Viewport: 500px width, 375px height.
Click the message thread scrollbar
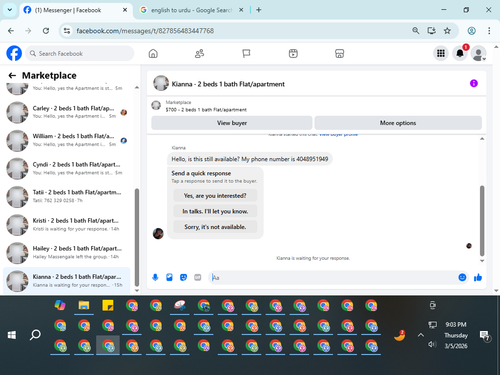[482, 221]
